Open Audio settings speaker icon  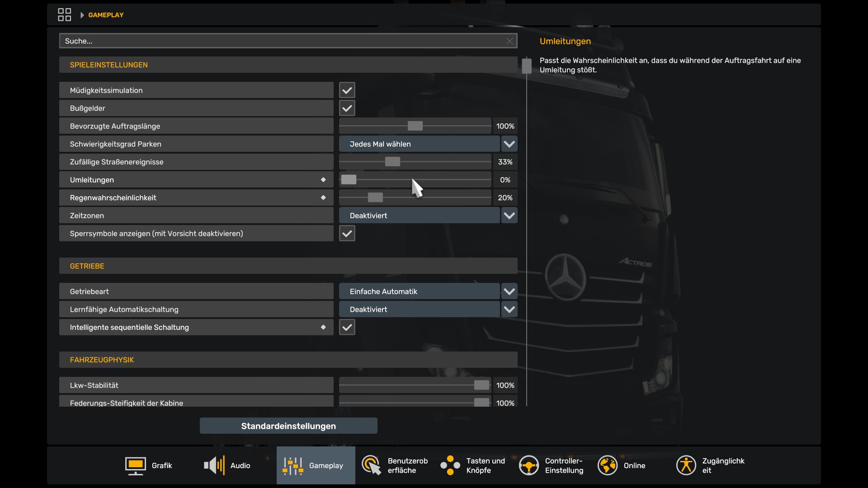click(x=214, y=465)
